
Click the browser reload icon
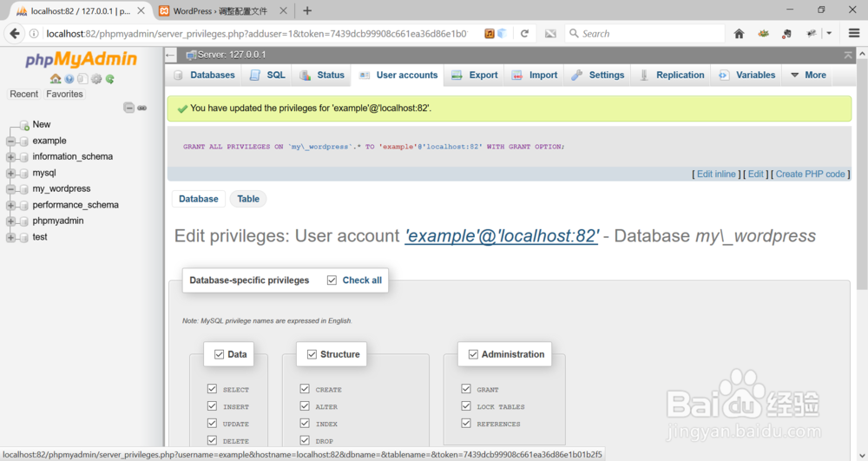[x=524, y=34]
